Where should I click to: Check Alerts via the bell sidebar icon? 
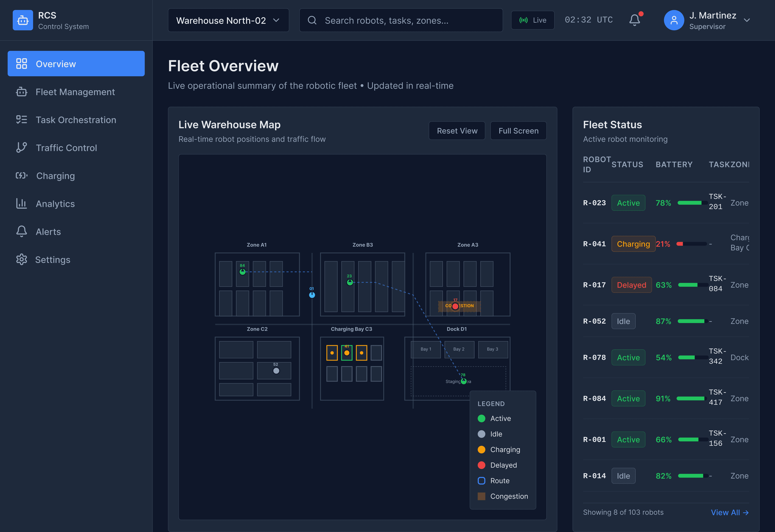(21, 231)
